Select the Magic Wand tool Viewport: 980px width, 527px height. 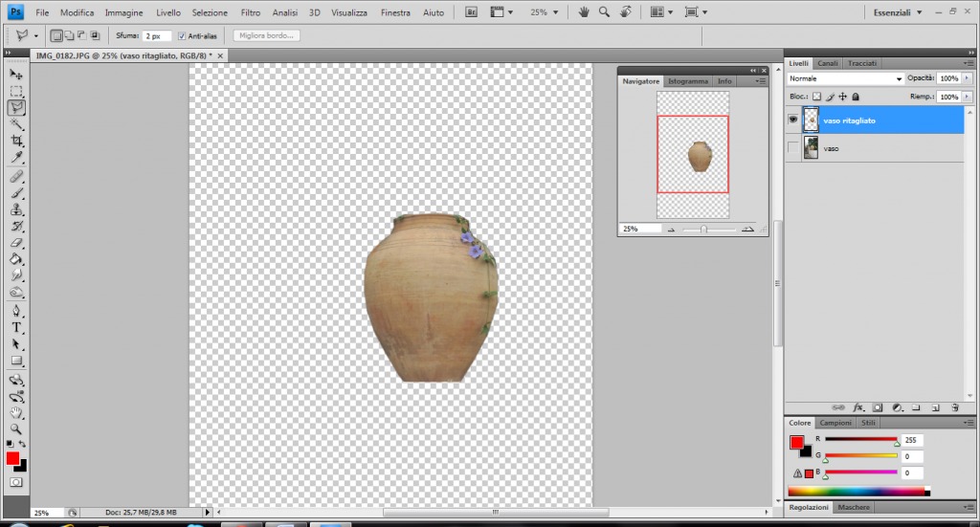coord(16,124)
